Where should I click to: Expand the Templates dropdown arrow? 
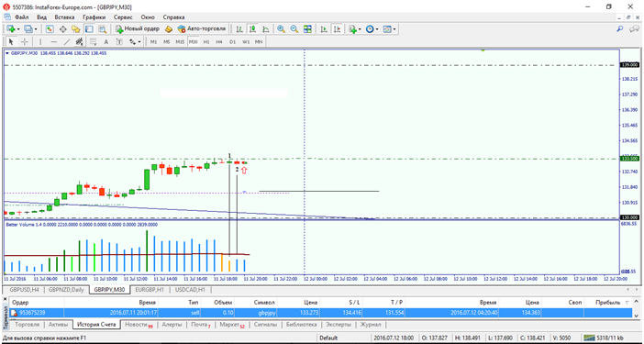point(394,29)
